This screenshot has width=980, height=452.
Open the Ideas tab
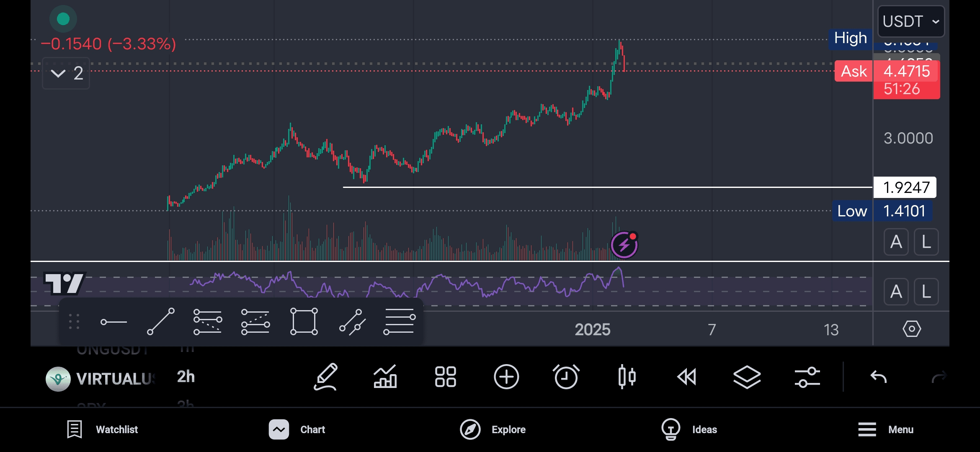689,429
